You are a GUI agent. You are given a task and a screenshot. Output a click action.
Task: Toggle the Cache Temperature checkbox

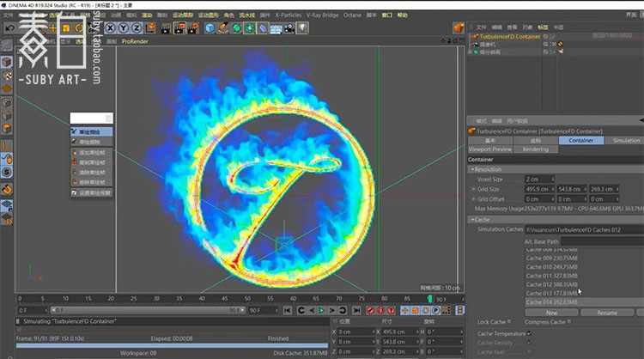point(529,333)
